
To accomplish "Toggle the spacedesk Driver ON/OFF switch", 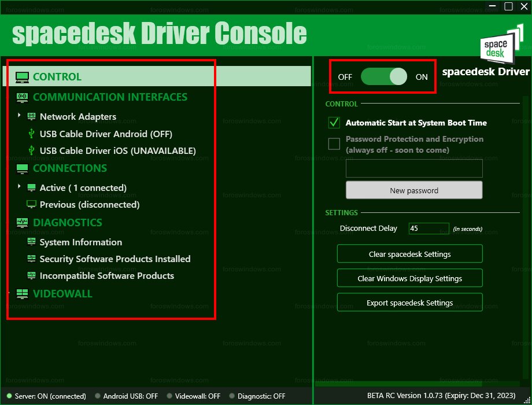I will click(x=384, y=76).
